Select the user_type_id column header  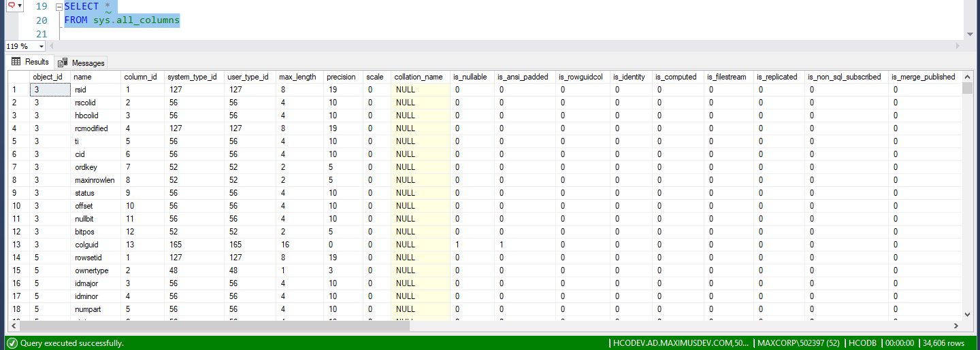point(250,77)
